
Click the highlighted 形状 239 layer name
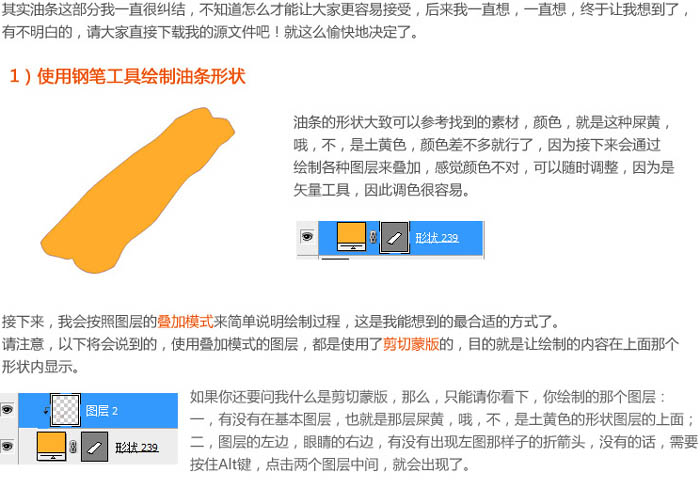pos(437,238)
